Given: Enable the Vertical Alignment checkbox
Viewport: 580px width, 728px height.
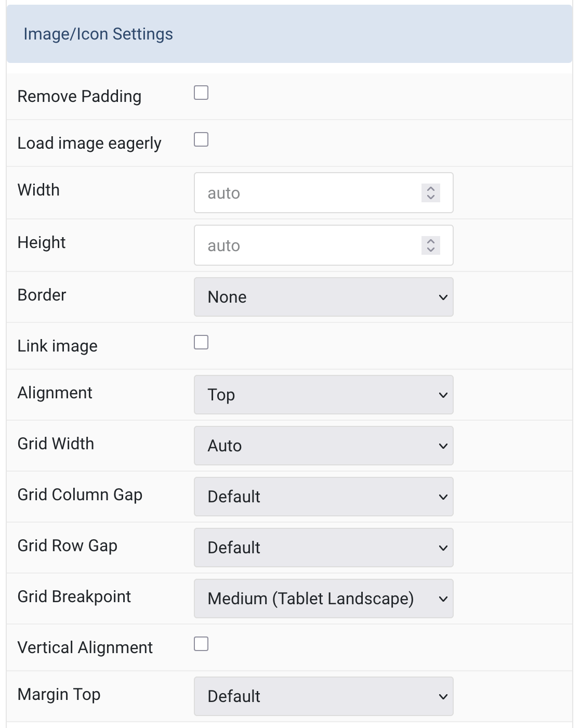Looking at the screenshot, I should 201,644.
